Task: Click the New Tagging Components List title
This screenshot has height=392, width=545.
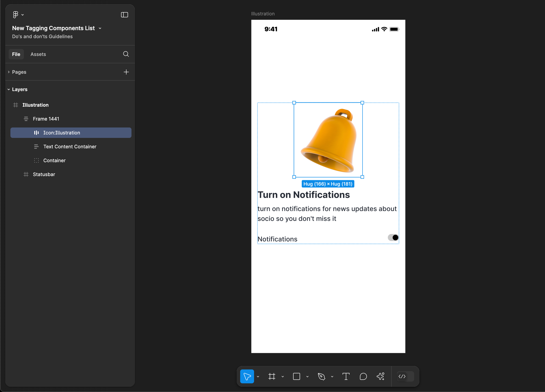Action: pos(53,28)
